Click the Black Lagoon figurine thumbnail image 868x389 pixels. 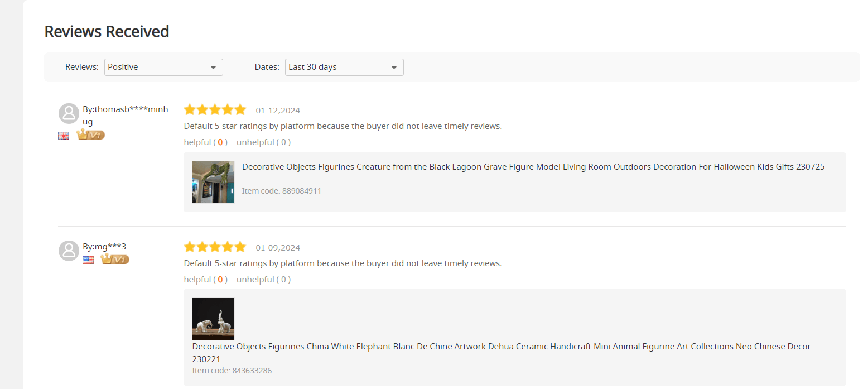pyautogui.click(x=213, y=182)
